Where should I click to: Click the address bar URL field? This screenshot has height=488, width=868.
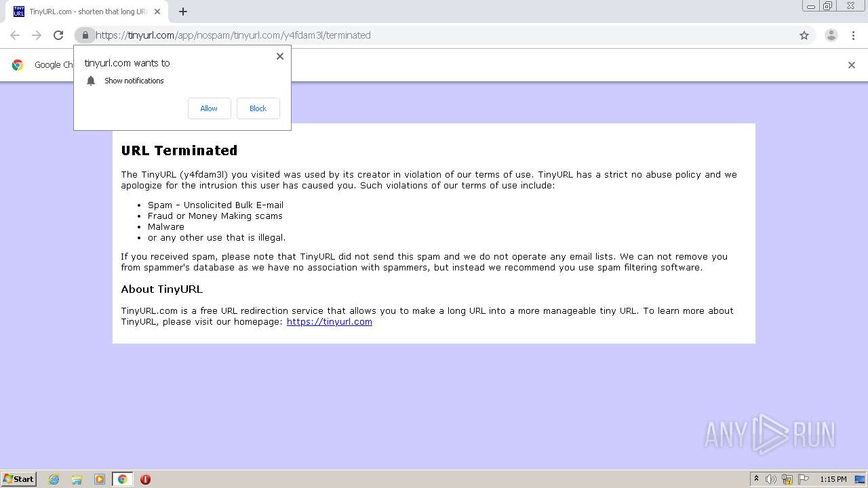tap(444, 35)
